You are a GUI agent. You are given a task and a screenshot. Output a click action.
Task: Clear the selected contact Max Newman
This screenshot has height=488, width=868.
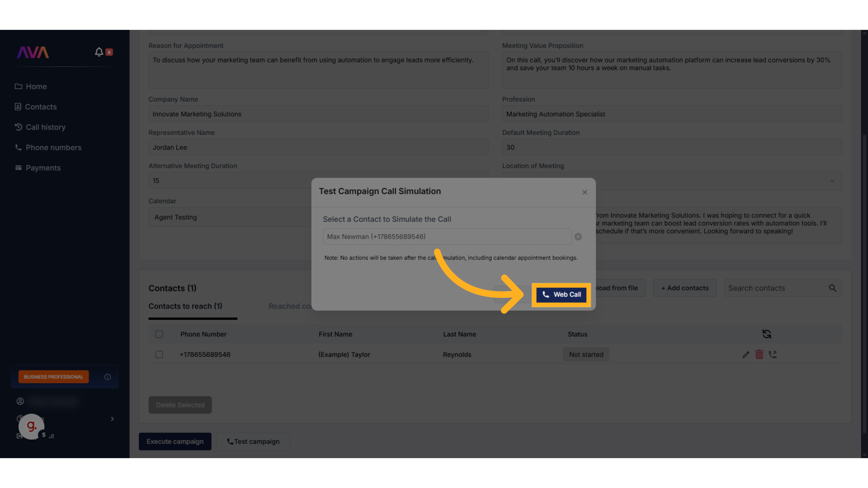point(578,237)
